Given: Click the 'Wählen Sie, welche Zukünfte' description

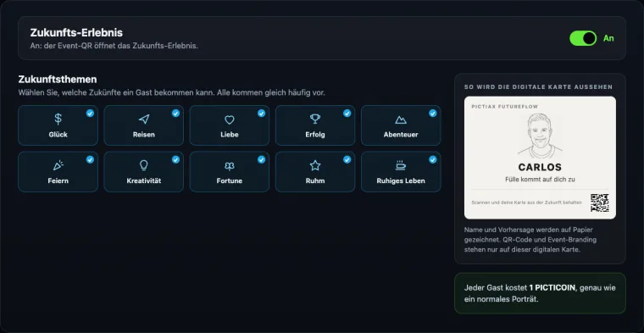Looking at the screenshot, I should tap(172, 93).
